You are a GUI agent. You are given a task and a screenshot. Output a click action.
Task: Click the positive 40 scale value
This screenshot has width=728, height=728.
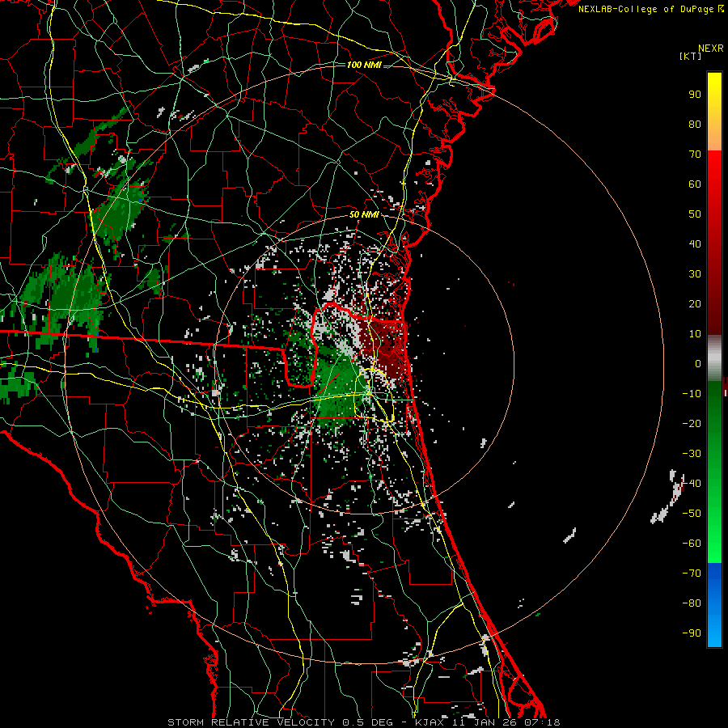point(695,243)
